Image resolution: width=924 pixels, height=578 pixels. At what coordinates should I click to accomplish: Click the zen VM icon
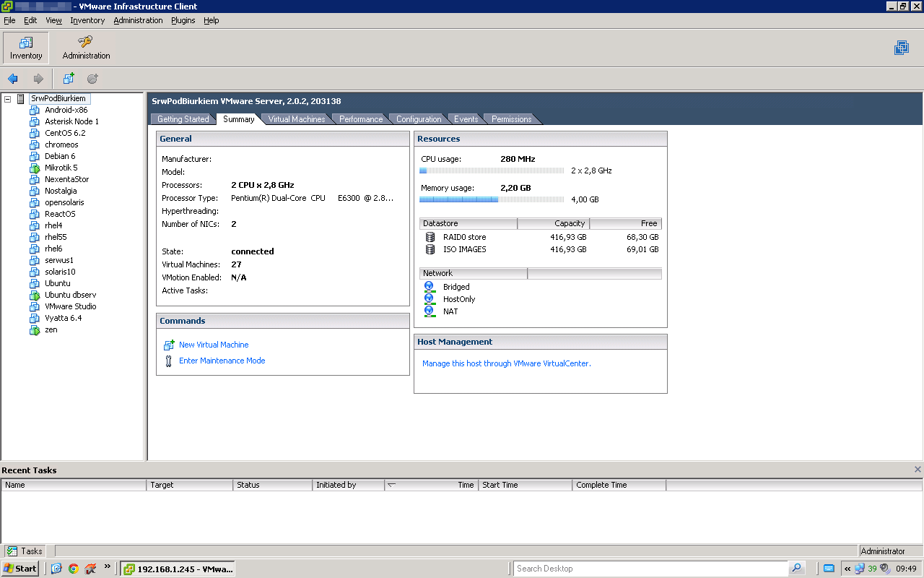tap(34, 329)
